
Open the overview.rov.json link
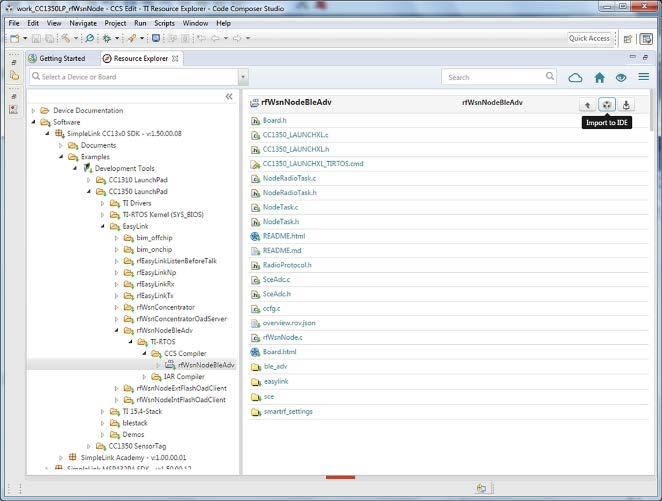point(289,323)
